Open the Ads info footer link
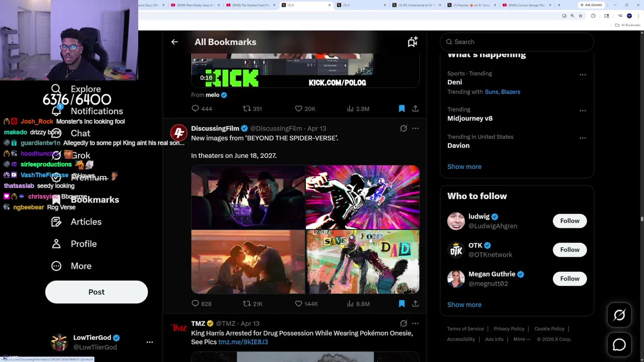Viewport: 644px width, 362px height. 494,339
